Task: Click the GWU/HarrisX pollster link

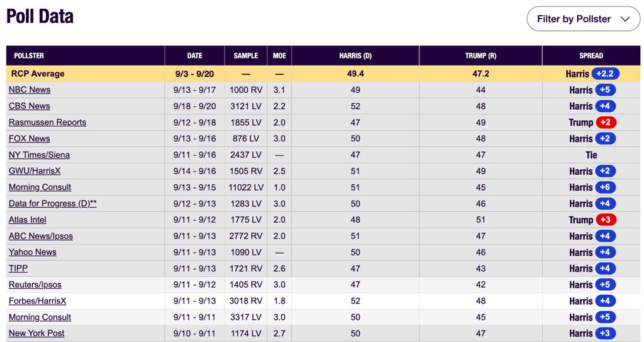Action: 35,171
